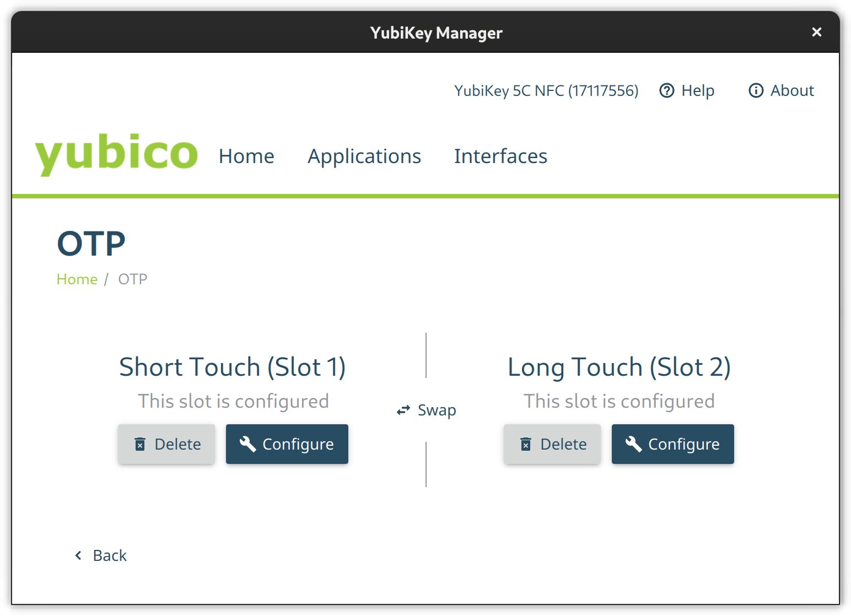The image size is (851, 616).
Task: Follow the Home breadcrumb link
Action: pyautogui.click(x=77, y=279)
